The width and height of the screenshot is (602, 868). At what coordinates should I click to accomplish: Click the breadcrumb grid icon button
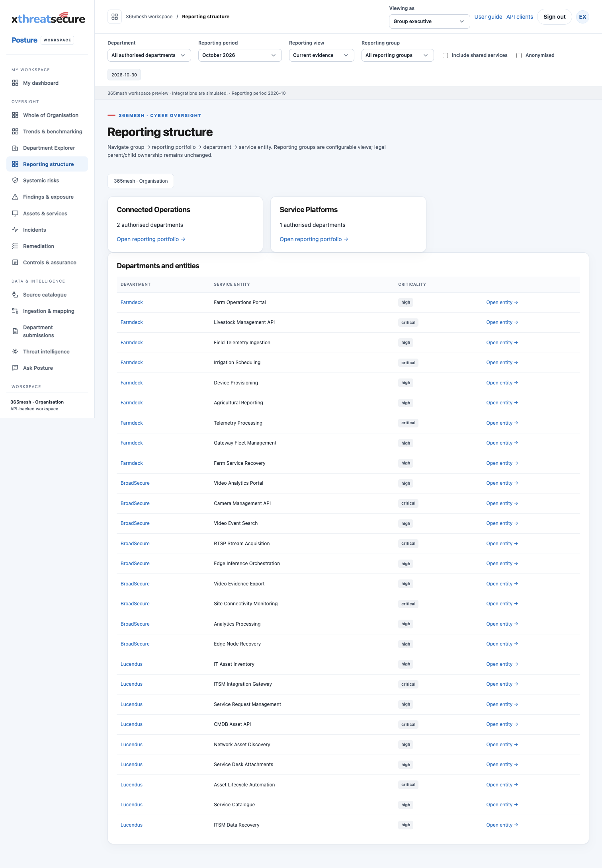pos(115,17)
